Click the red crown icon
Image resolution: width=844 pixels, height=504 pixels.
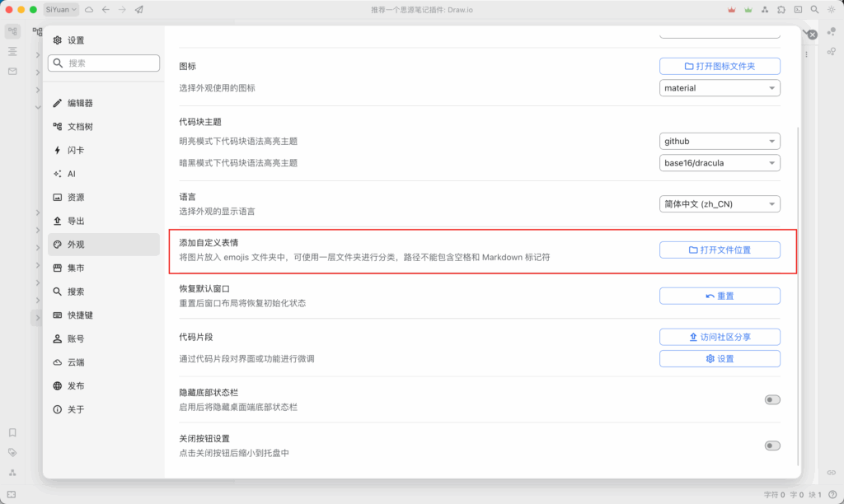731,10
